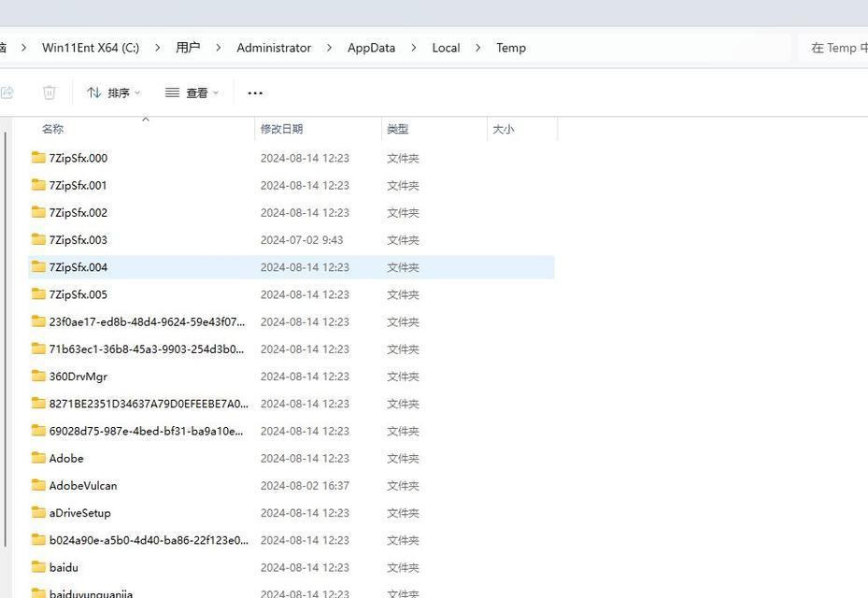Click the search box 在 Temp 中
The image size is (868, 598).
[x=833, y=49]
